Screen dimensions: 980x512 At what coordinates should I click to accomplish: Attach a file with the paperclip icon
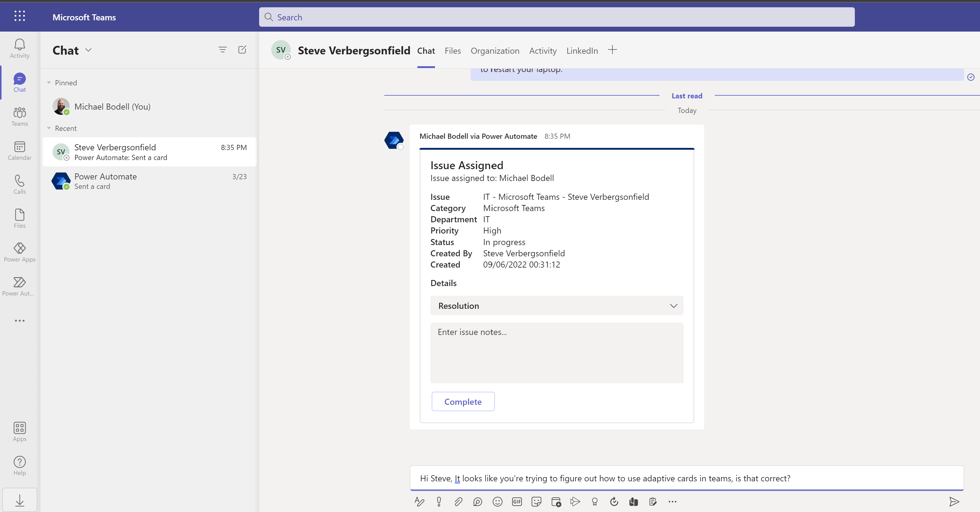(458, 502)
